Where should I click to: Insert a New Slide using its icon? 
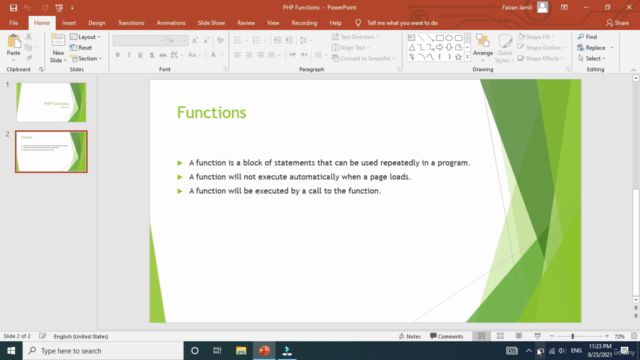58,41
